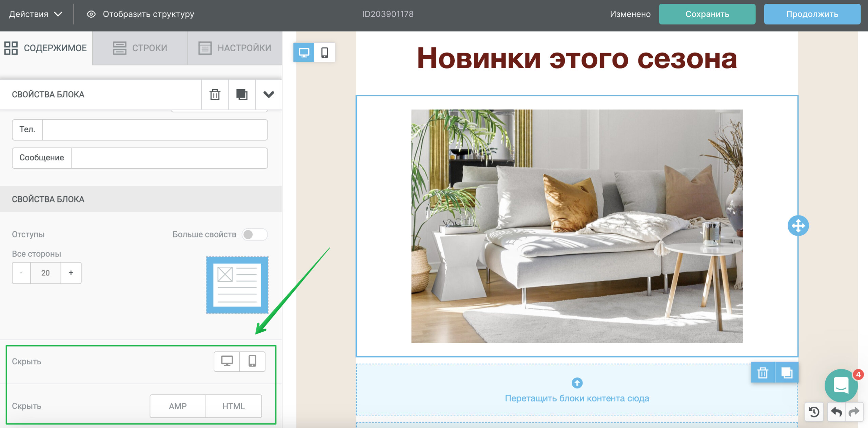Click the duplicate block icon

(241, 94)
